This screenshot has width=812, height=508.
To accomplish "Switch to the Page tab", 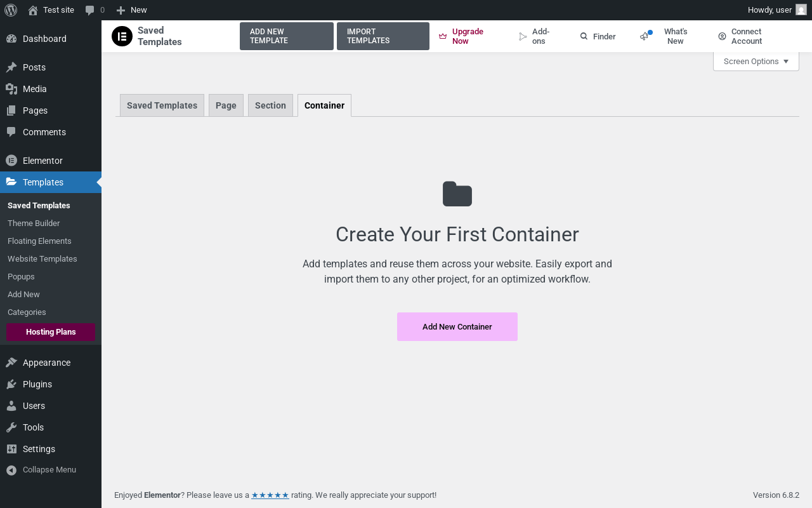I will click(226, 105).
